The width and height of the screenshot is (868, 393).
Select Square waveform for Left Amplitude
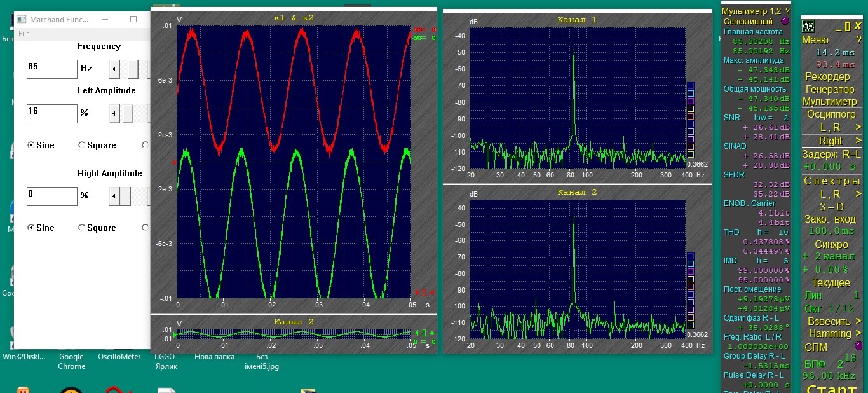pyautogui.click(x=97, y=145)
